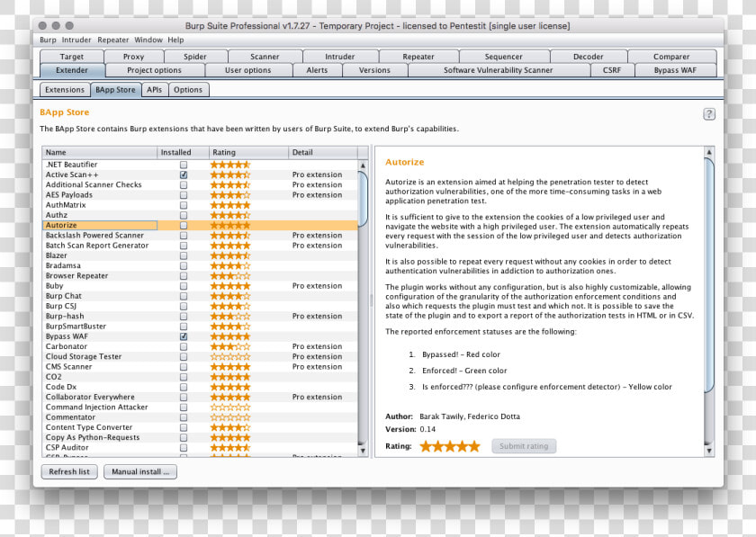Select the AuthMatrix extension row

click(x=200, y=205)
